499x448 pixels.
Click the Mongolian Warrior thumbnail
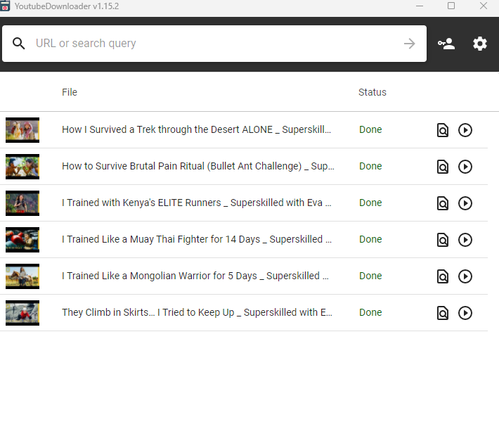[x=22, y=276]
